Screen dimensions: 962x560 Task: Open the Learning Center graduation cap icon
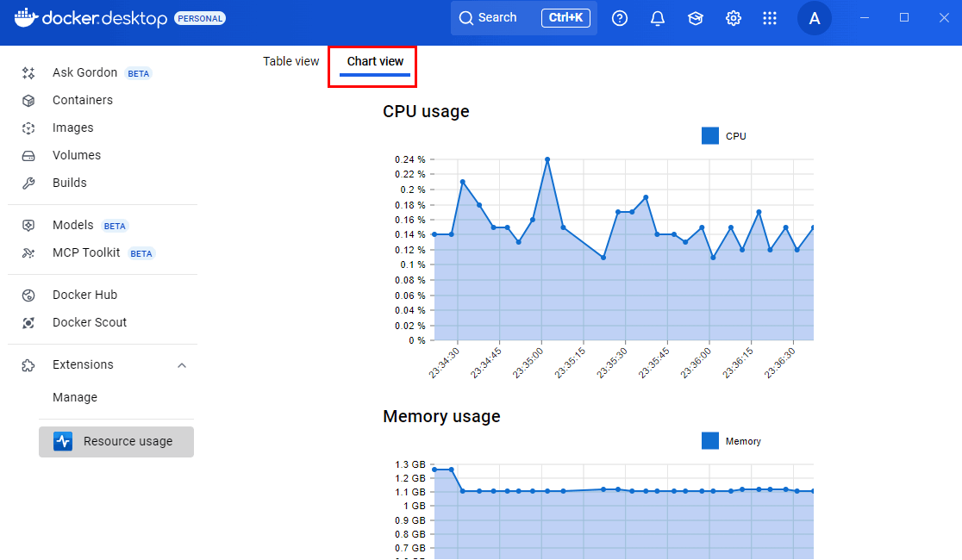(696, 18)
